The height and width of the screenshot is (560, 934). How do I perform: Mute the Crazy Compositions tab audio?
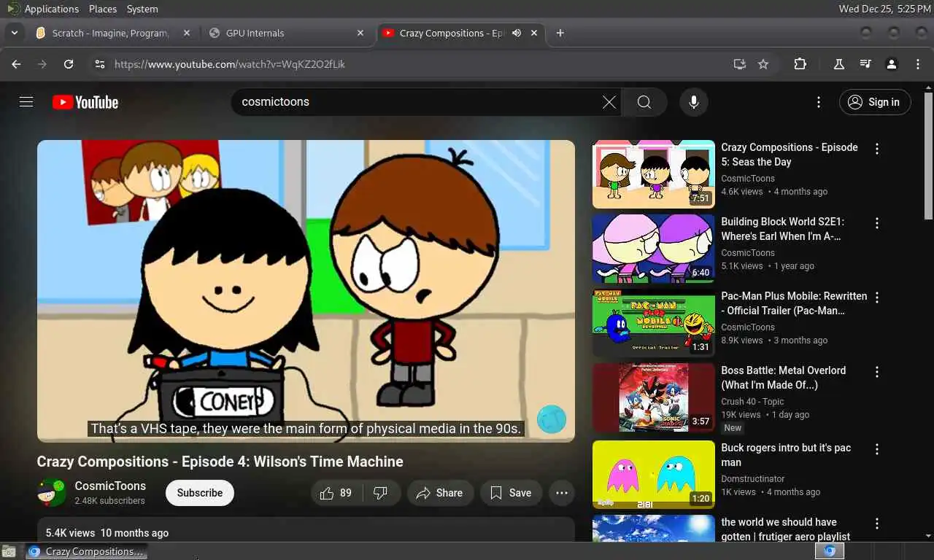517,33
